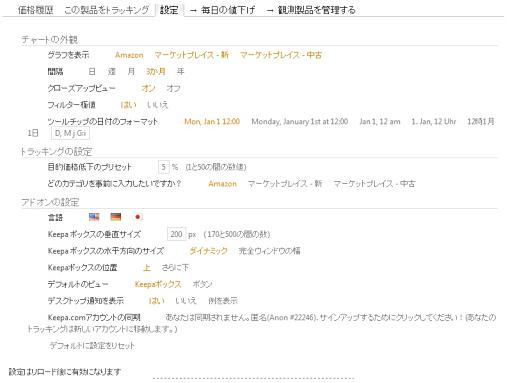Image resolution: width=510 pixels, height=383 pixels.
Task: Select the German flag language icon
Action: pos(116,217)
